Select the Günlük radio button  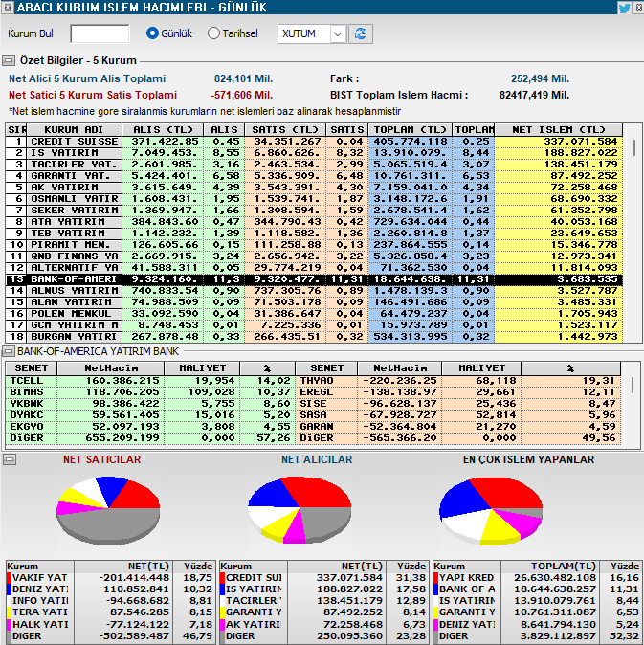pyautogui.click(x=152, y=33)
